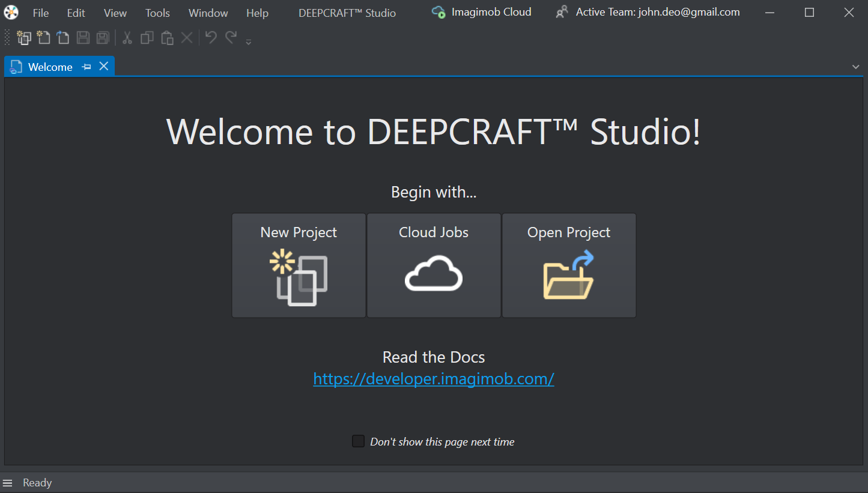Image resolution: width=868 pixels, height=493 pixels.
Task: Click the Welcome to DEEPCRAFT™ Studio! heading
Action: [434, 131]
